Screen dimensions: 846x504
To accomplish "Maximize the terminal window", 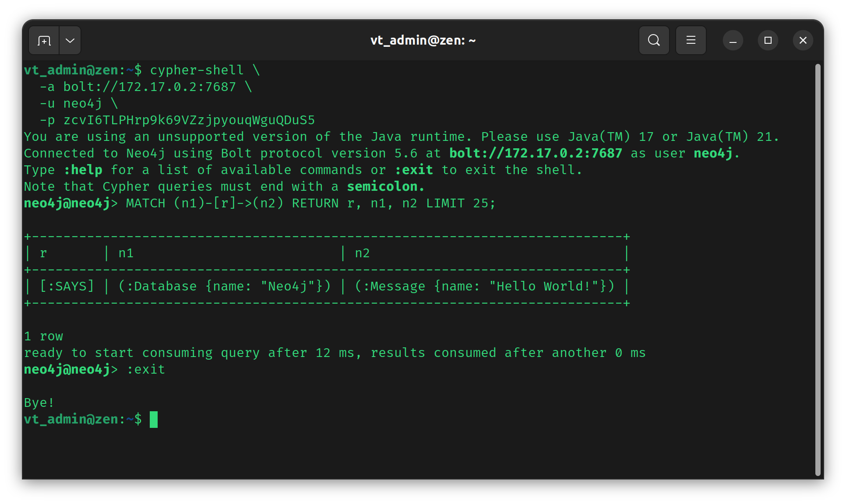I will point(768,40).
